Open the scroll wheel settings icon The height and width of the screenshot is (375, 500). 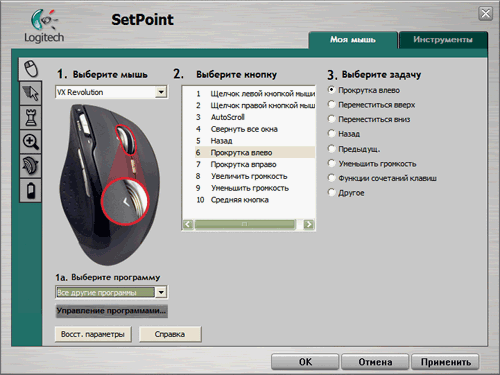[30, 166]
